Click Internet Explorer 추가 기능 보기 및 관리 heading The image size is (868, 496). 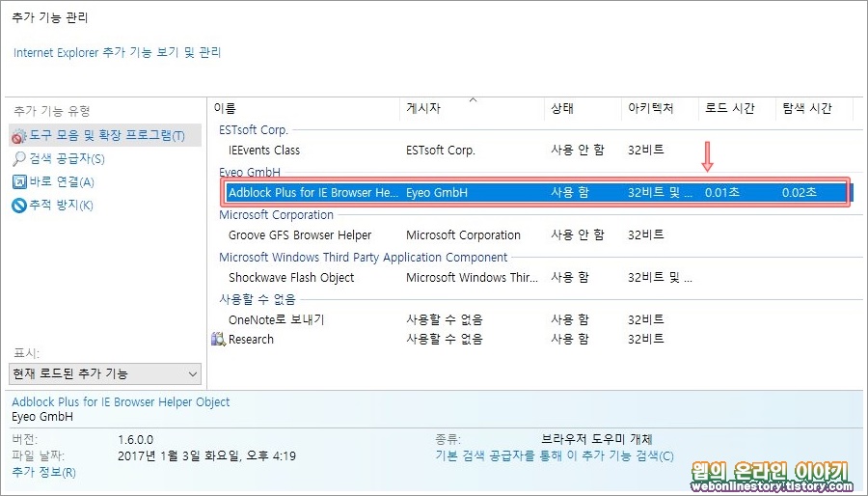(x=118, y=52)
